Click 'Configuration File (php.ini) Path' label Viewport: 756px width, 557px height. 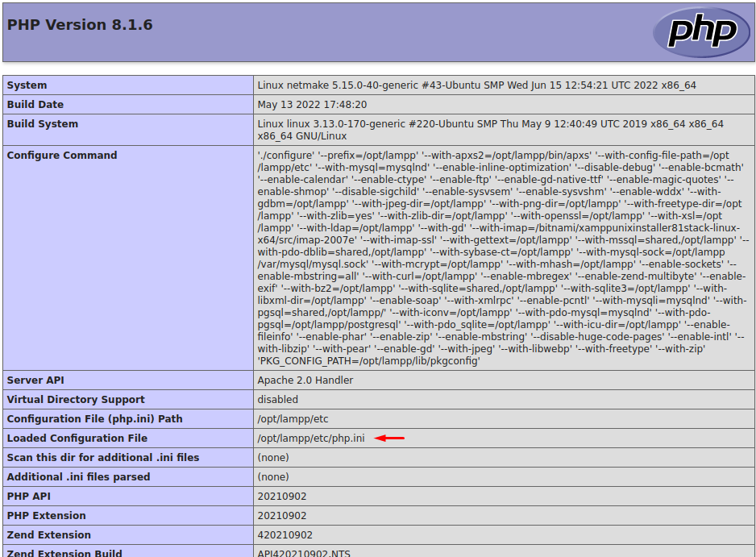94,418
